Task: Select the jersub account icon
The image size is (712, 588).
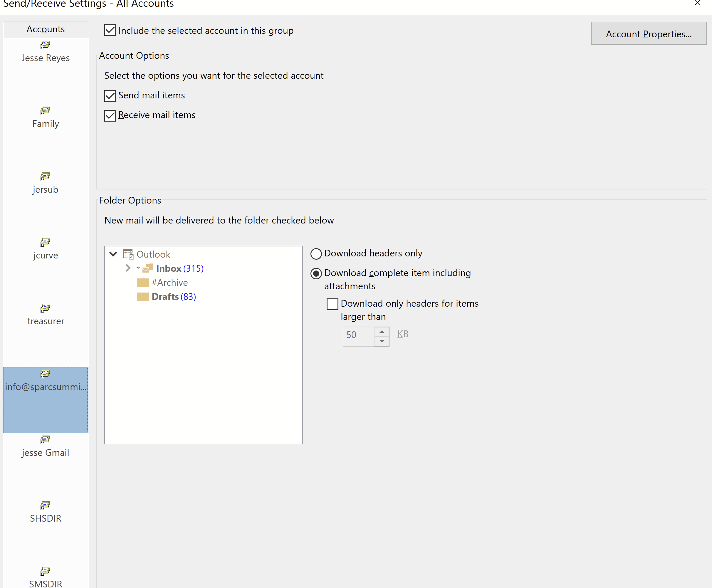Action: pyautogui.click(x=46, y=177)
